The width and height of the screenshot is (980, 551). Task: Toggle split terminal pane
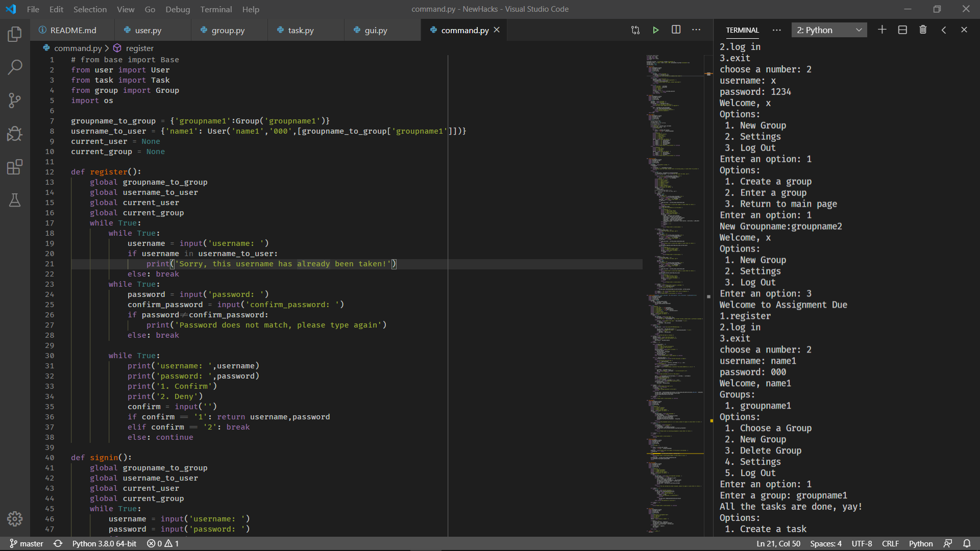(x=902, y=30)
